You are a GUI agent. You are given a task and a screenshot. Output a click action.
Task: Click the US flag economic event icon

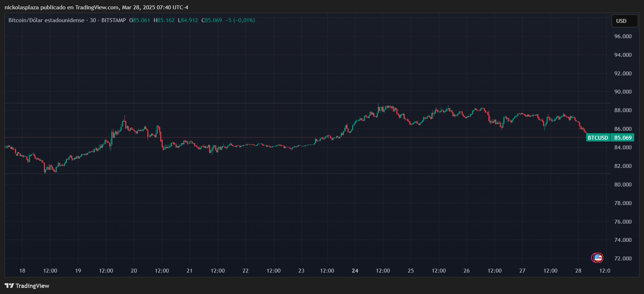pyautogui.click(x=598, y=258)
